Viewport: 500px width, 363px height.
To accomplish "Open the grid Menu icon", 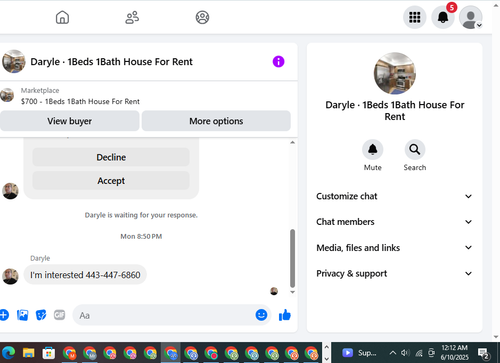I will tap(415, 17).
